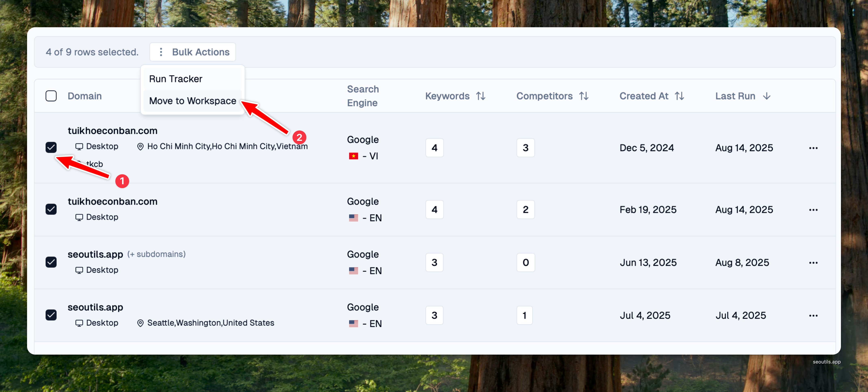The width and height of the screenshot is (868, 392).
Task: Click the keywords count 4 badge in first row
Action: click(434, 148)
